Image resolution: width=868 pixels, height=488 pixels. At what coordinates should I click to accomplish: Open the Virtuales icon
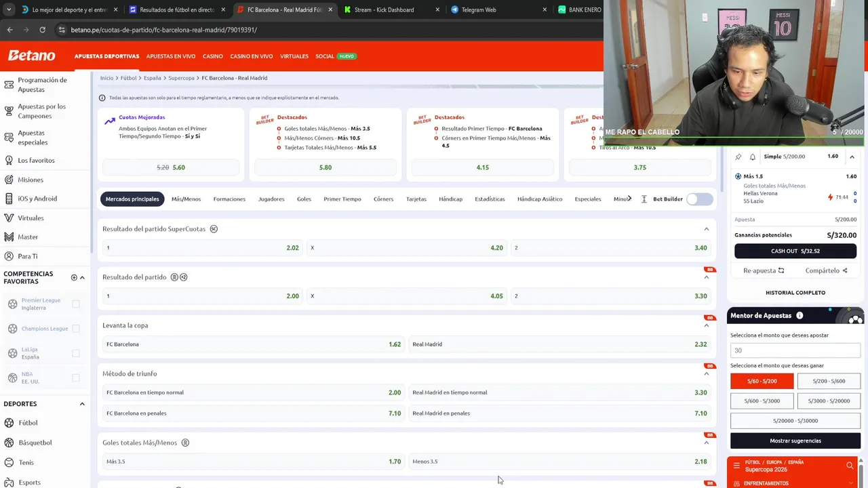[x=9, y=218]
